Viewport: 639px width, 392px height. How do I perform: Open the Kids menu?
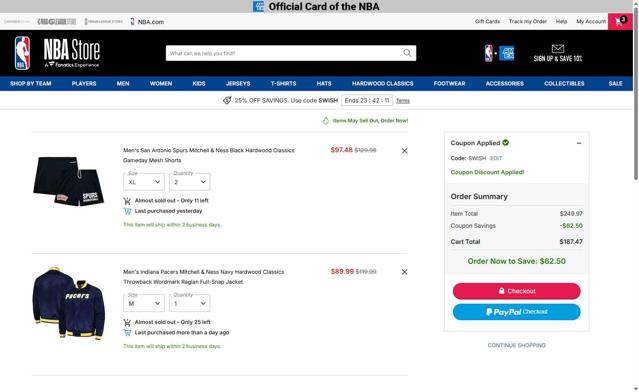(x=199, y=84)
